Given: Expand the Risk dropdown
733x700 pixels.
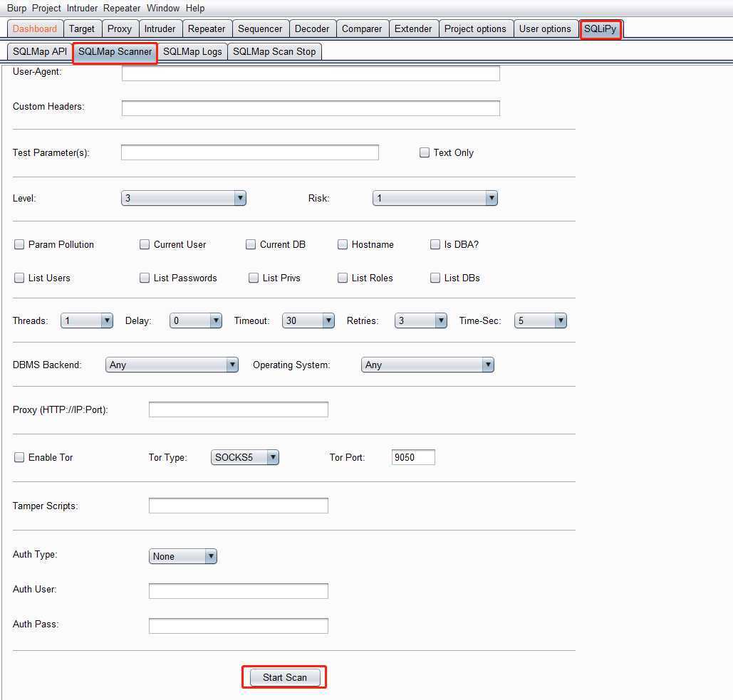Looking at the screenshot, I should (x=435, y=198).
